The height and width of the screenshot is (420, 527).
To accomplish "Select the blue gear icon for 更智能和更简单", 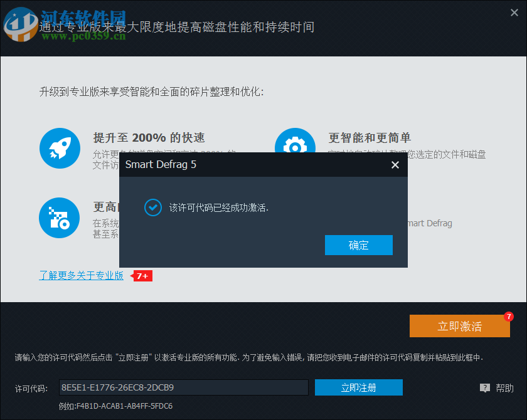I will [x=295, y=145].
